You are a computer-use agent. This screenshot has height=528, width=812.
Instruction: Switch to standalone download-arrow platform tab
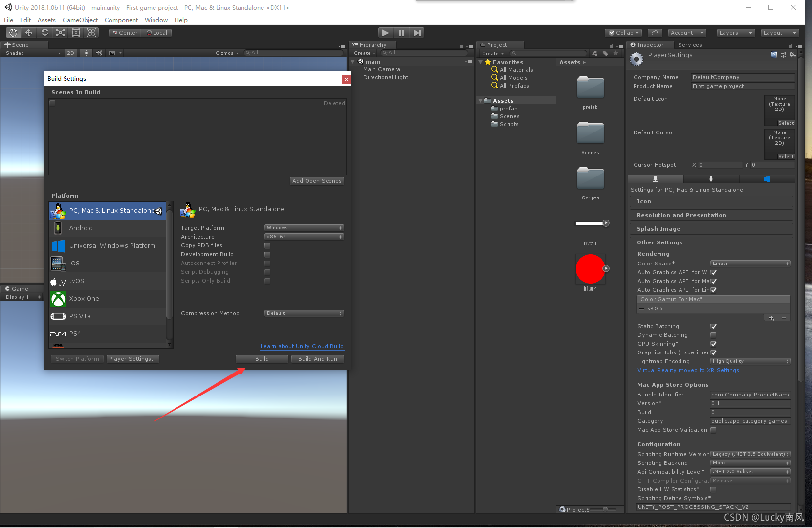tap(655, 179)
